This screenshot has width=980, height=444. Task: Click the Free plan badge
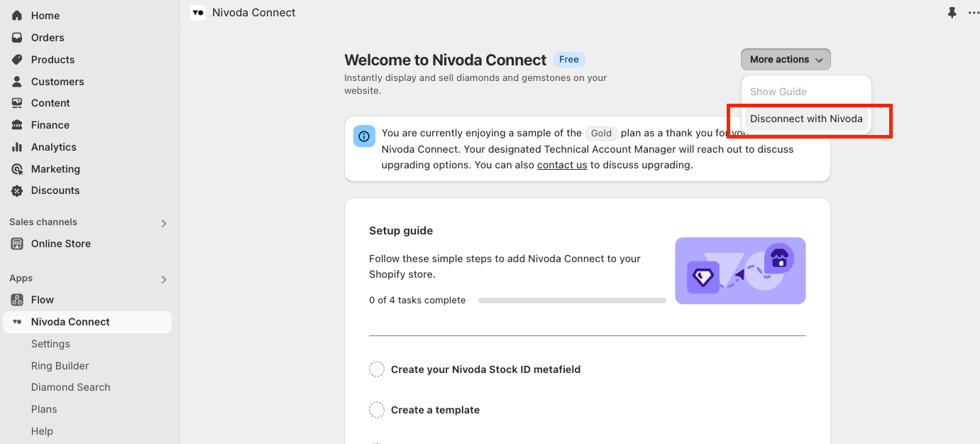click(569, 60)
